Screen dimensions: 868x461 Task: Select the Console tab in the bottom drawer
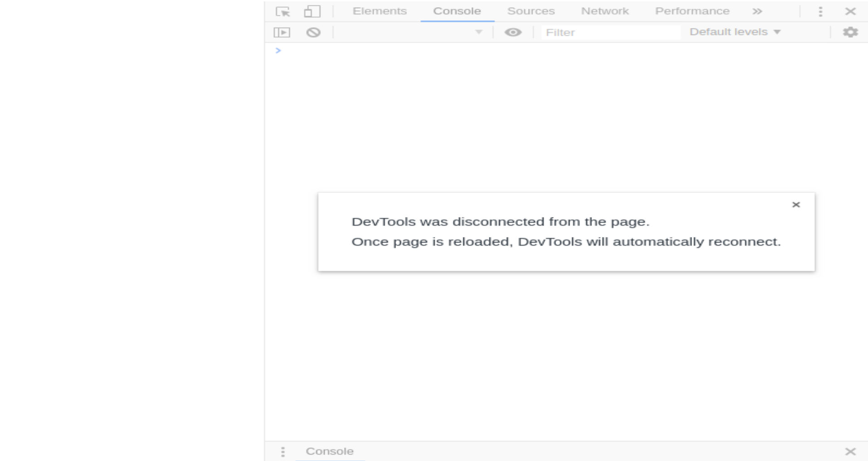pos(330,451)
